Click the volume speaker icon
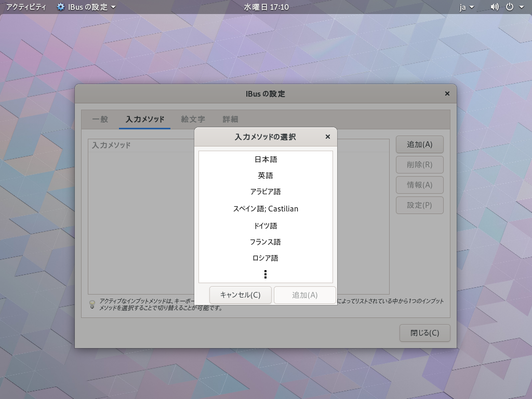 (x=495, y=7)
